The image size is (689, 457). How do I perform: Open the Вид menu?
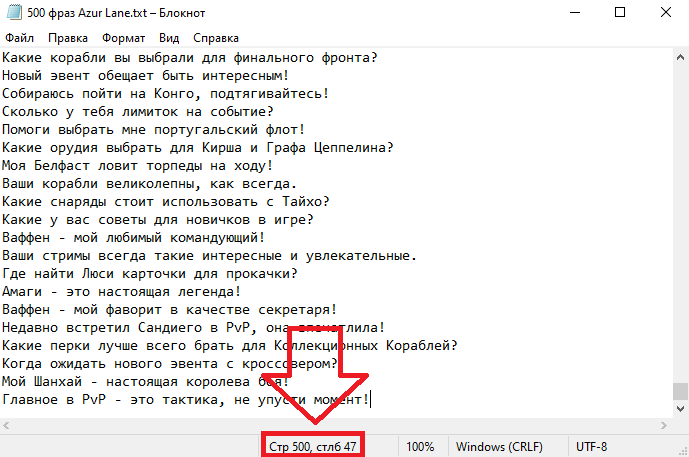169,38
